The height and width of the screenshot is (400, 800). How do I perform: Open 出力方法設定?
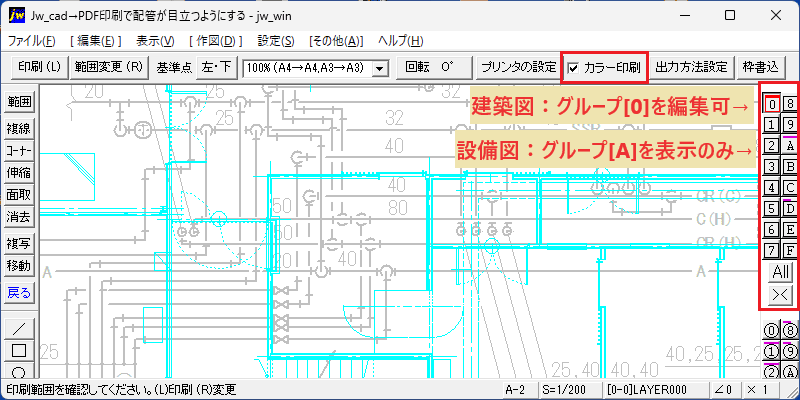tap(691, 67)
